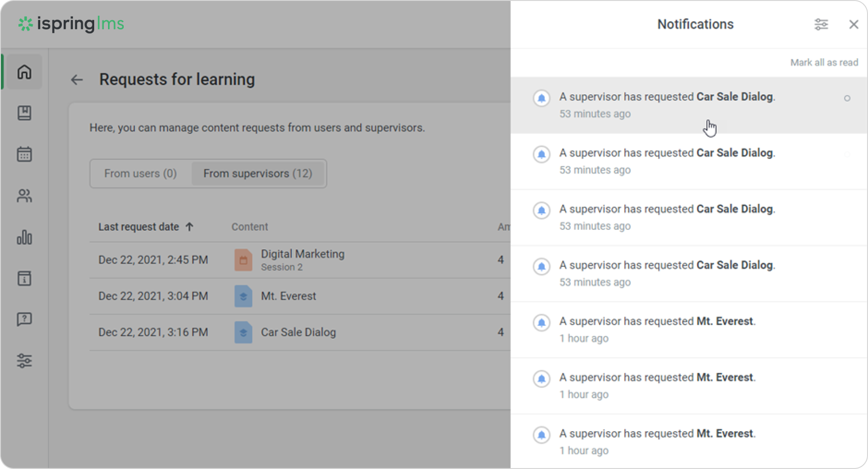Open the Users icon in sidebar
The width and height of the screenshot is (868, 469).
24,196
